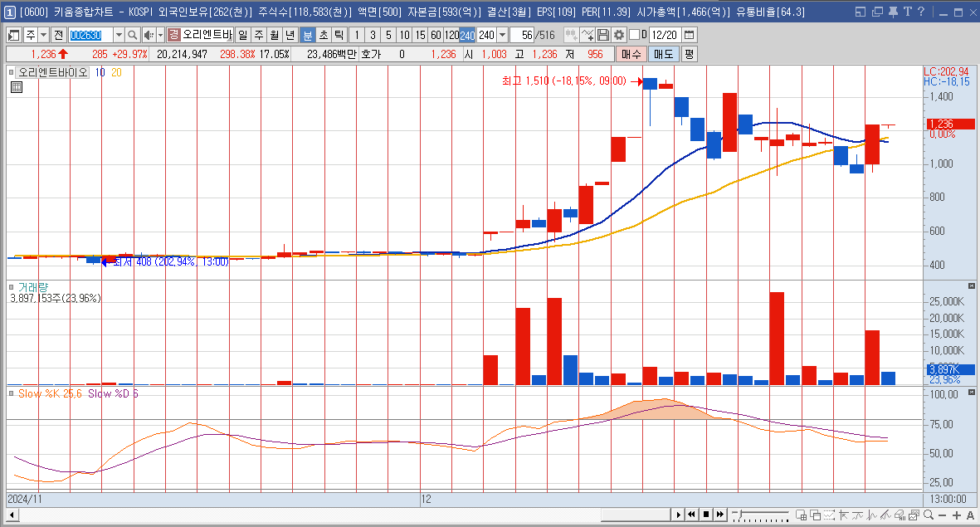Click the magnifier zoom icon in bottom toolbar

(928, 515)
